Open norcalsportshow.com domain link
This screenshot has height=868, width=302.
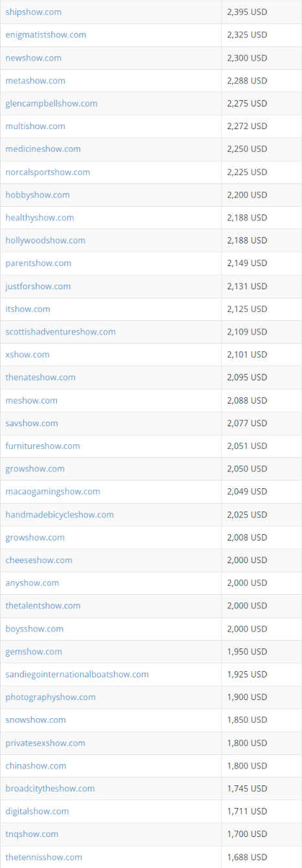pyautogui.click(x=48, y=172)
